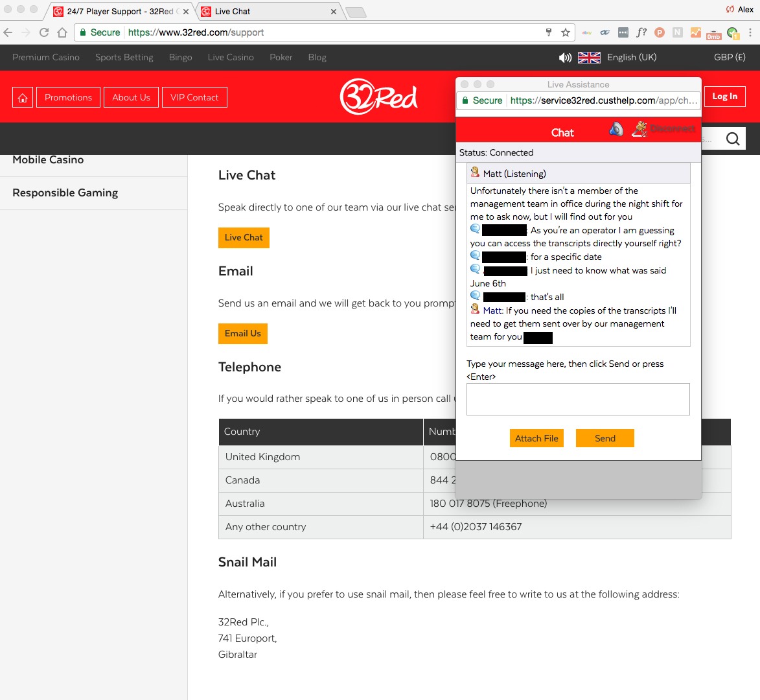Open Premium Casino in the top menu
This screenshot has height=700, width=760.
(x=46, y=57)
